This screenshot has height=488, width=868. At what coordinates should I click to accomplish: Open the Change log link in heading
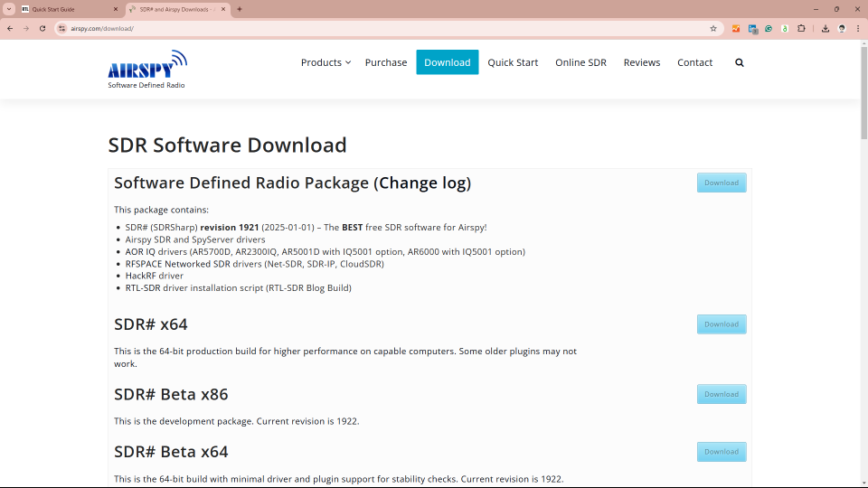pos(422,183)
